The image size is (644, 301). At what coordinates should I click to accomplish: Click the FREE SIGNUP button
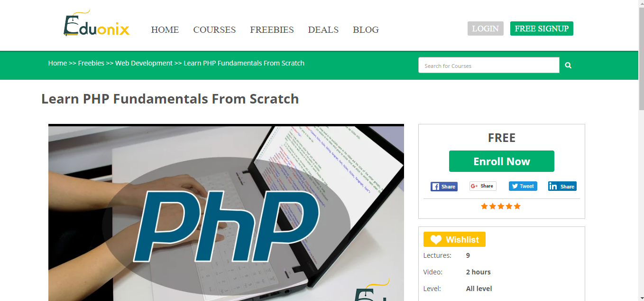(542, 28)
